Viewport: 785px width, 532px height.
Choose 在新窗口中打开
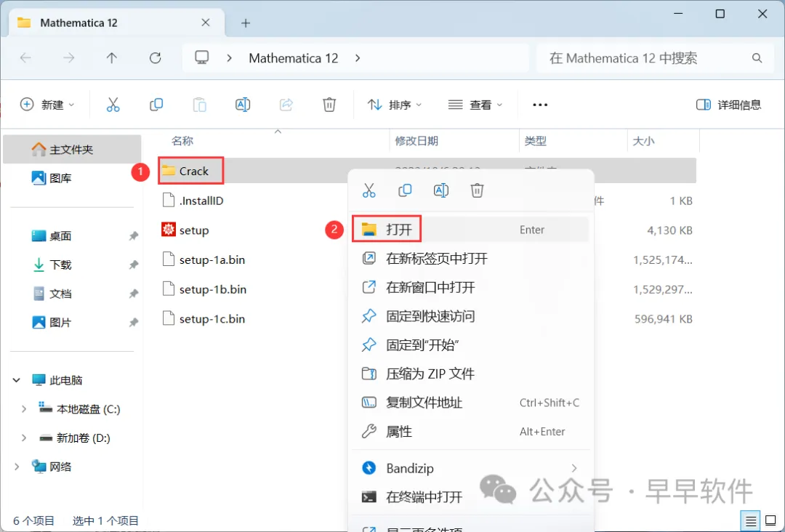[x=470, y=287]
